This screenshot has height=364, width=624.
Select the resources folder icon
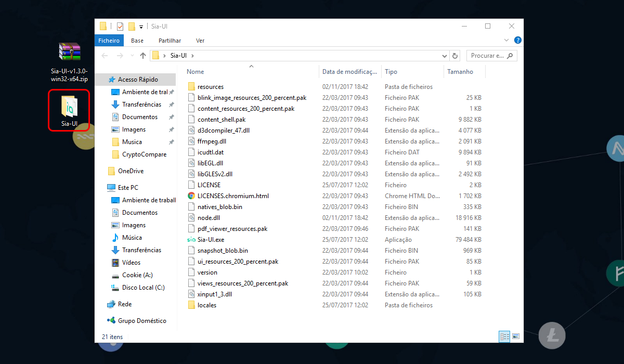tap(191, 87)
